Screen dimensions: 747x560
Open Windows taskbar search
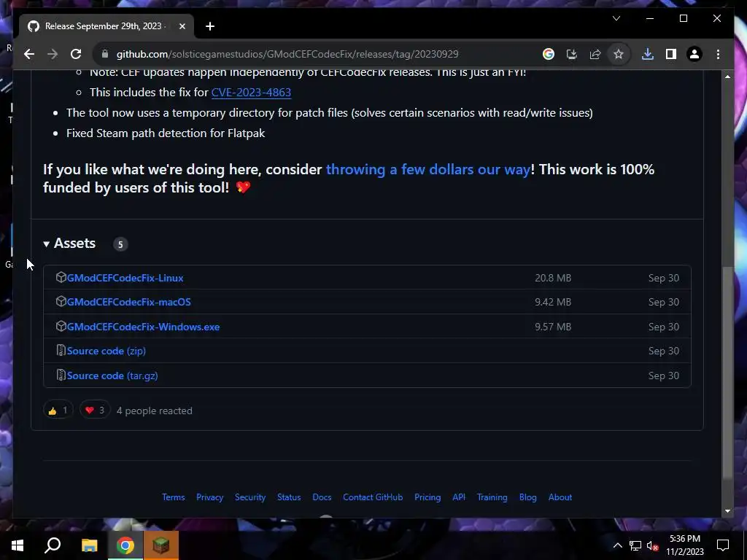click(x=53, y=545)
